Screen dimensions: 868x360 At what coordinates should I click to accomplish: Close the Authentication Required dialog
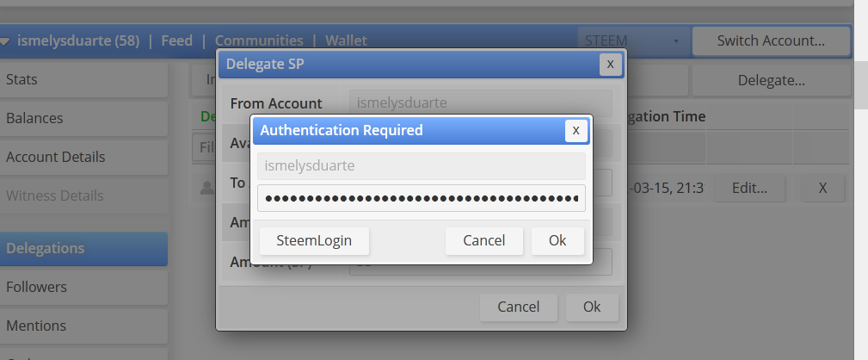576,131
